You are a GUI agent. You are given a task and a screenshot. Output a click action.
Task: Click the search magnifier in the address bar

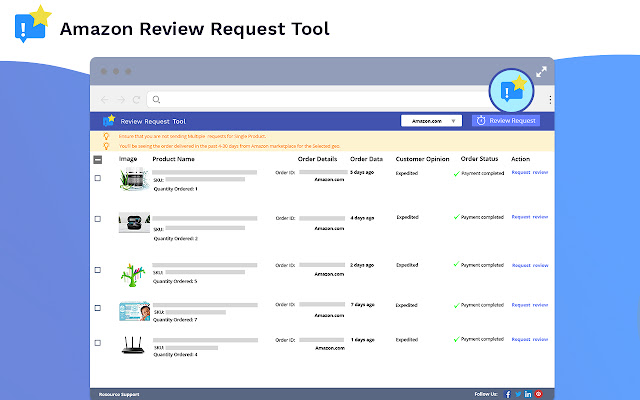(156, 99)
